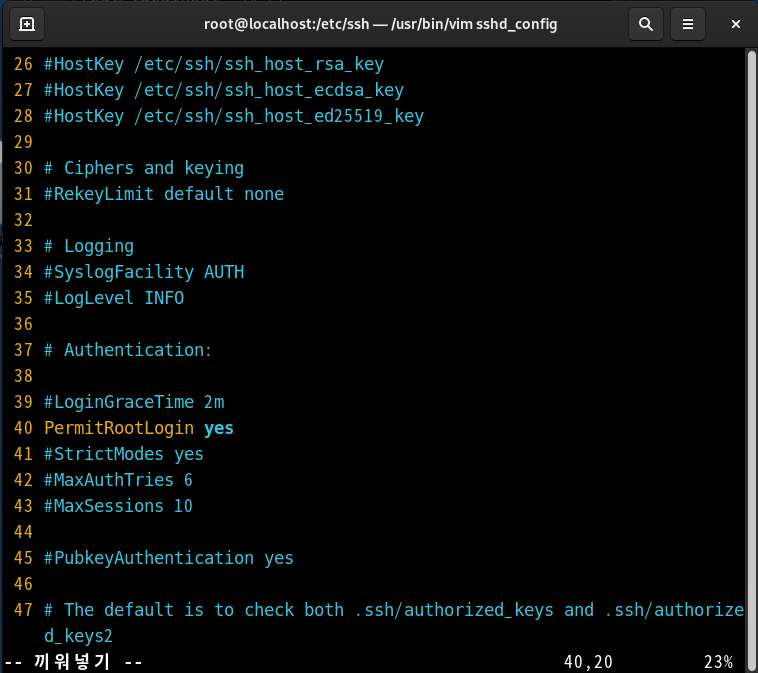Screen dimensions: 758x673
Task: Click the '# Authentication:' comment
Action: 128,350
